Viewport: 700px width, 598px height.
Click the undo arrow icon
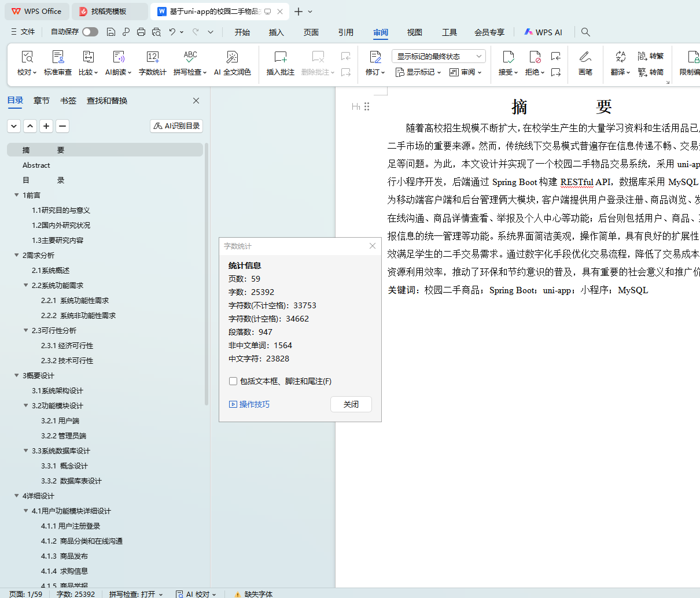coord(172,32)
